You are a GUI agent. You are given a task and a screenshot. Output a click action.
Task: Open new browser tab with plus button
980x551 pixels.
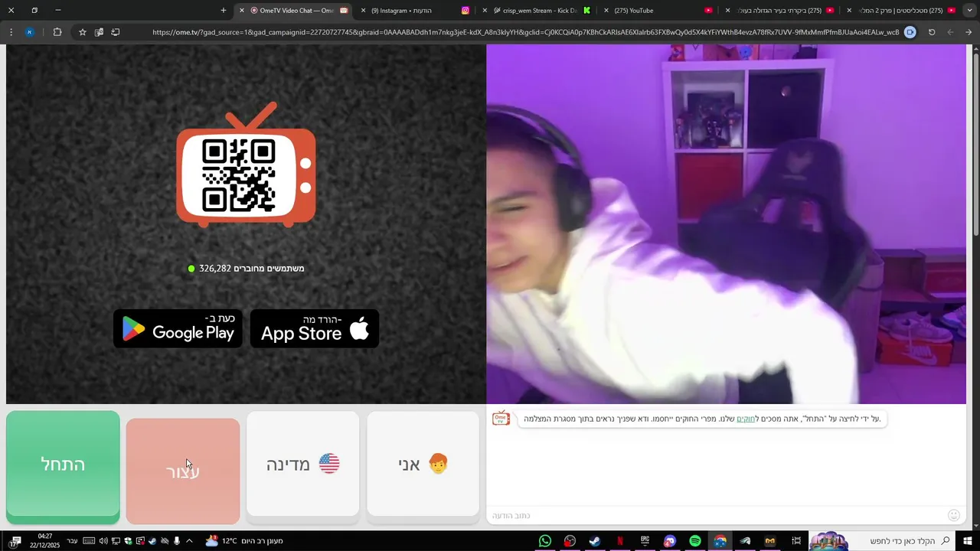pyautogui.click(x=224, y=11)
